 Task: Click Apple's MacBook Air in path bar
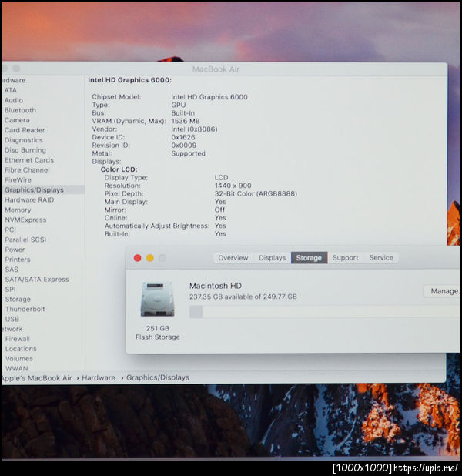click(36, 378)
